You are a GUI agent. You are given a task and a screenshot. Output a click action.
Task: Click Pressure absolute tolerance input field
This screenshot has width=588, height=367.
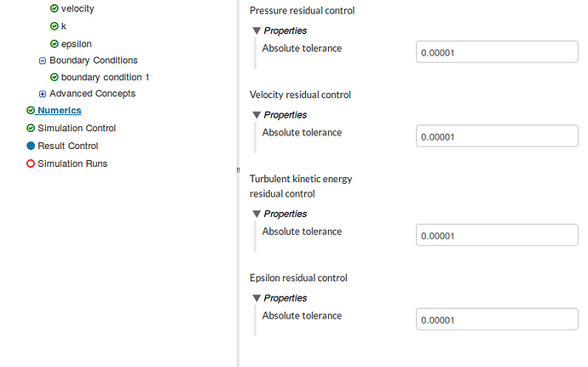pyautogui.click(x=497, y=52)
